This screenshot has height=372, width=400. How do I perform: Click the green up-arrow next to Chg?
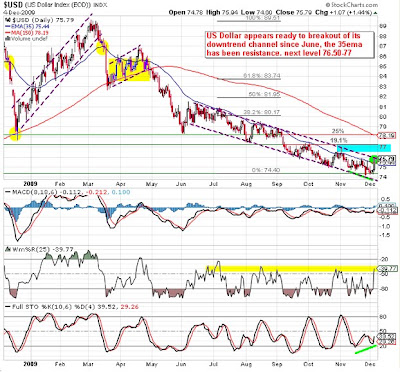pyautogui.click(x=376, y=13)
